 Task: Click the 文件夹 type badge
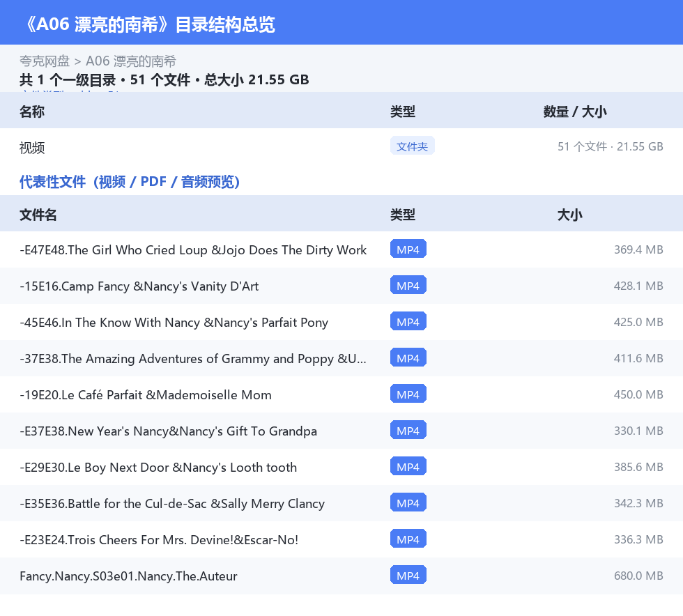[x=412, y=146]
